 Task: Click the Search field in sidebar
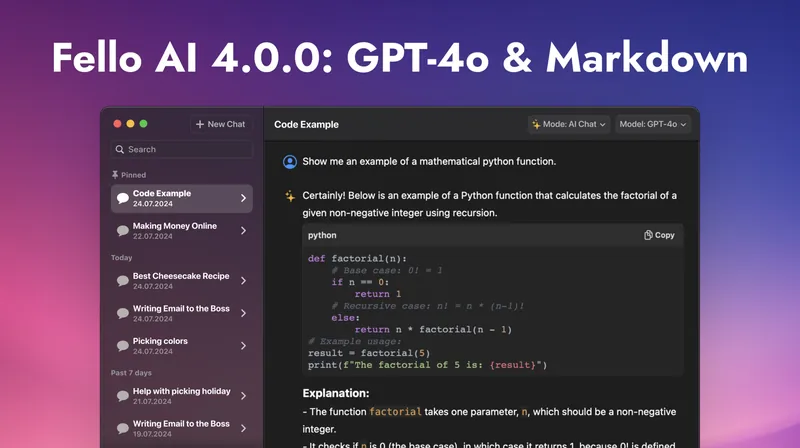[182, 150]
